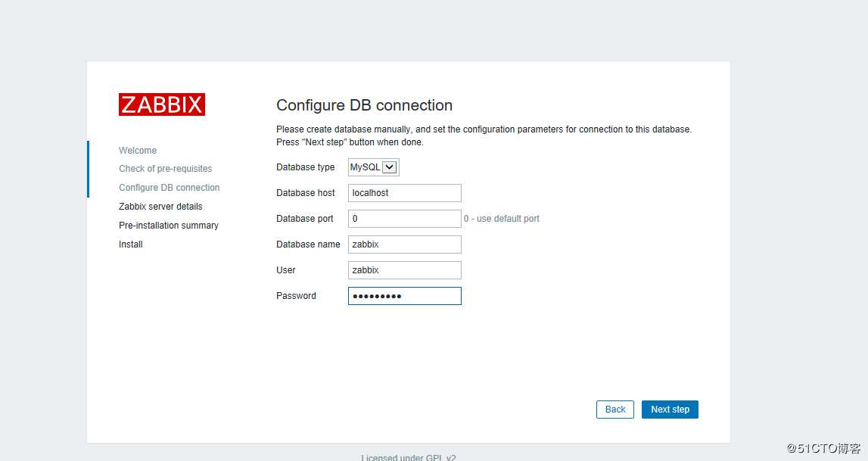This screenshot has width=868, height=461.
Task: Select Configure DB connection step in sidebar
Action: (x=170, y=188)
